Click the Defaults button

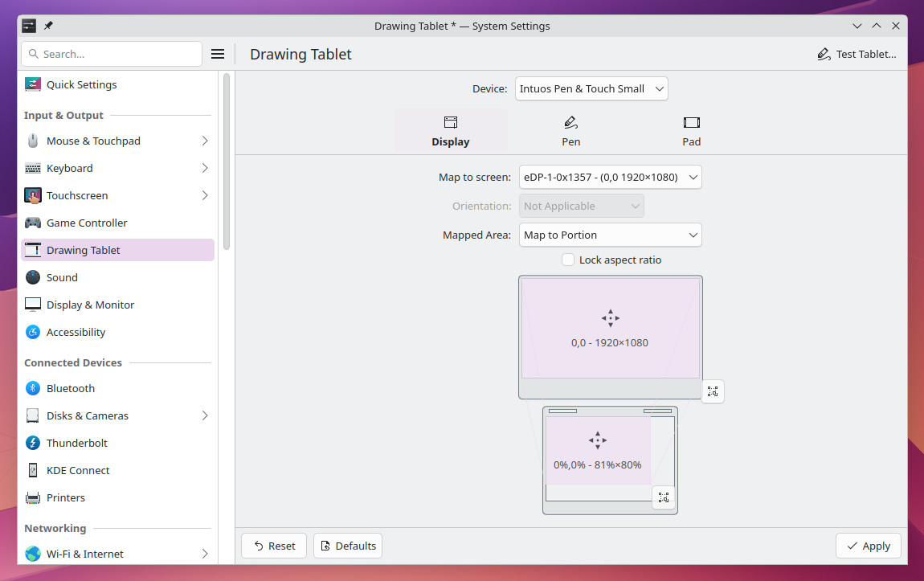(348, 546)
